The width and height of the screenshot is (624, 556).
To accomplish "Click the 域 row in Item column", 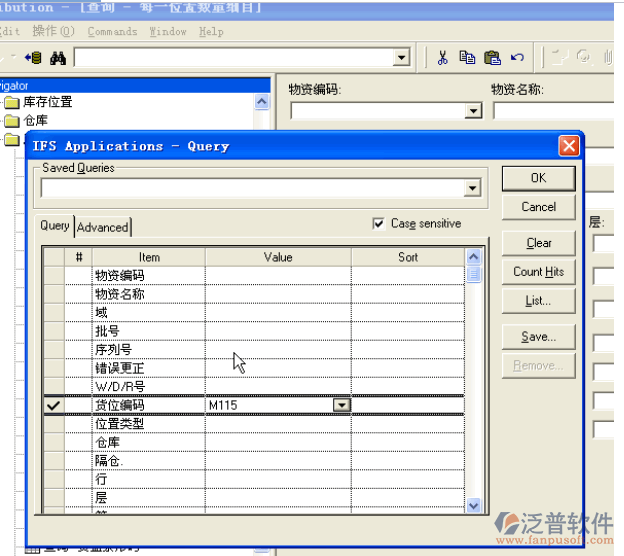I will [148, 312].
